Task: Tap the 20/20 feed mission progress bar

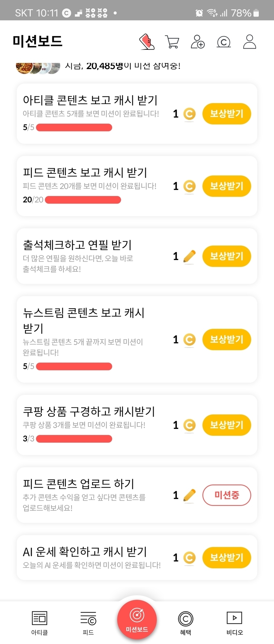Action: tap(83, 200)
